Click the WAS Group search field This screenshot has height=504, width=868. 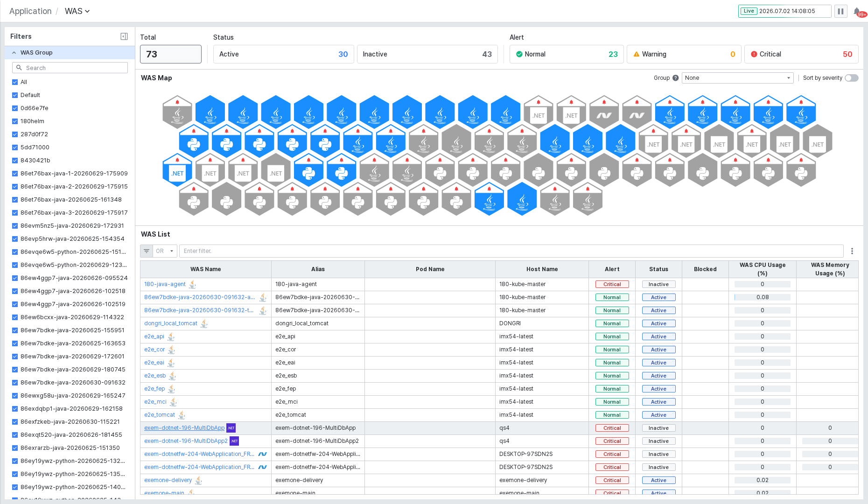coord(70,68)
